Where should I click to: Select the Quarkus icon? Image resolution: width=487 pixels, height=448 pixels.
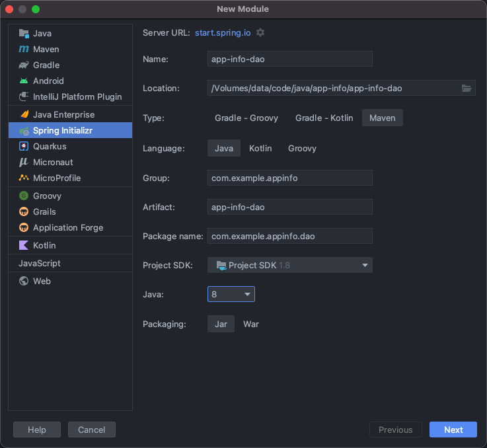click(24, 146)
